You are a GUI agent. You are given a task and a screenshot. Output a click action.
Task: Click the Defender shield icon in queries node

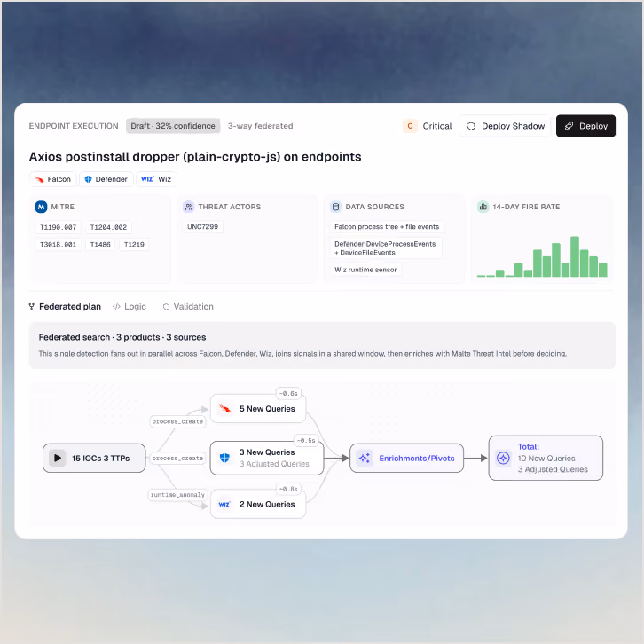click(224, 458)
